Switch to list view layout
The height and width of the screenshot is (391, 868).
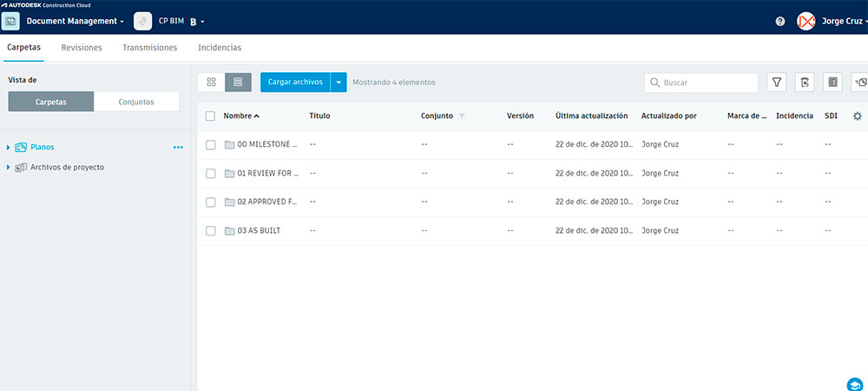pyautogui.click(x=238, y=83)
